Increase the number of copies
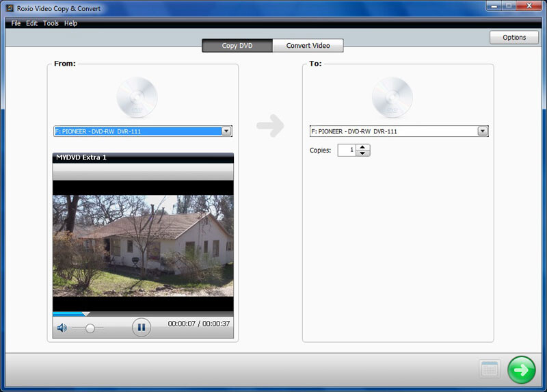547x392 pixels. tap(363, 147)
